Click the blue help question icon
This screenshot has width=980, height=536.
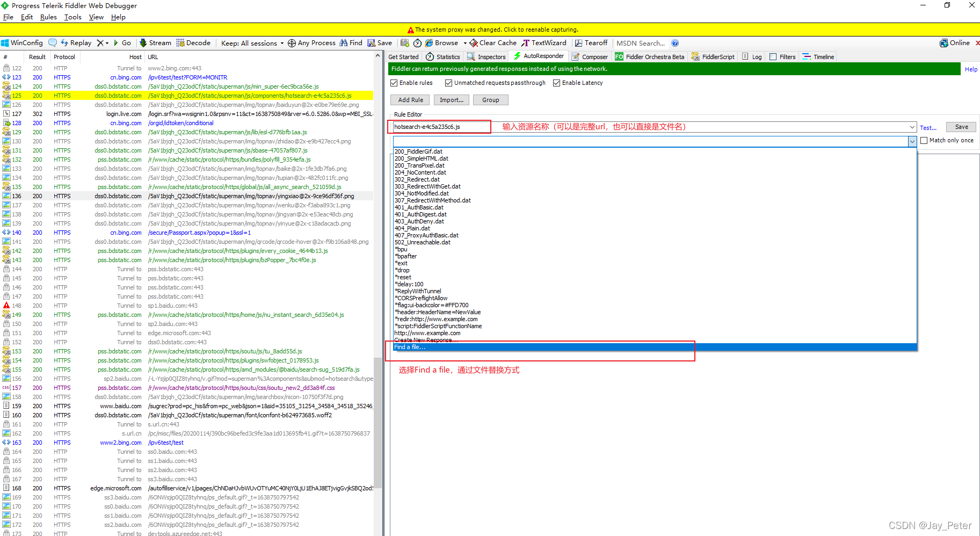[x=675, y=43]
